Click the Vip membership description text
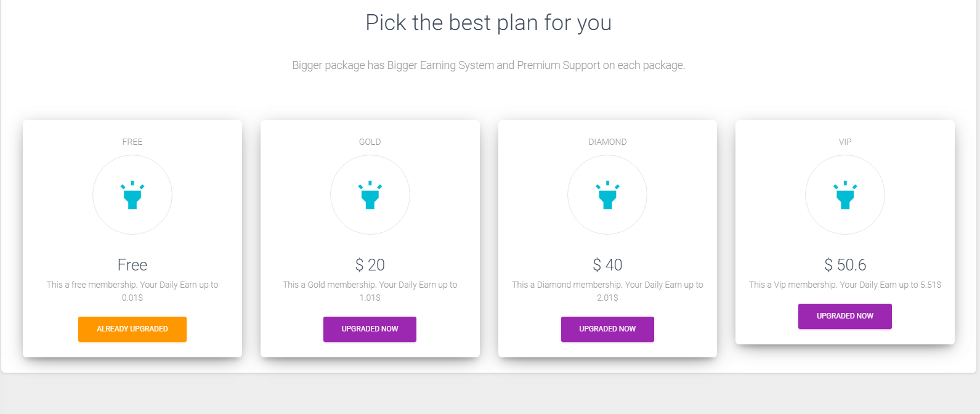Viewport: 980px width, 414px height. 845,285
